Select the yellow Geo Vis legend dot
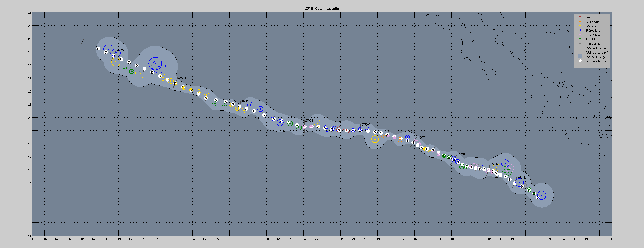 [x=580, y=26]
